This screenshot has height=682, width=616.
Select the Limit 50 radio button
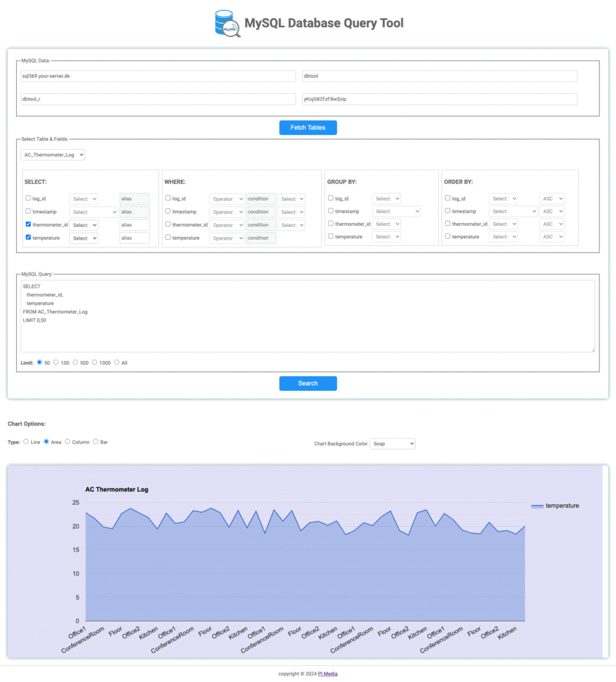tap(39, 362)
